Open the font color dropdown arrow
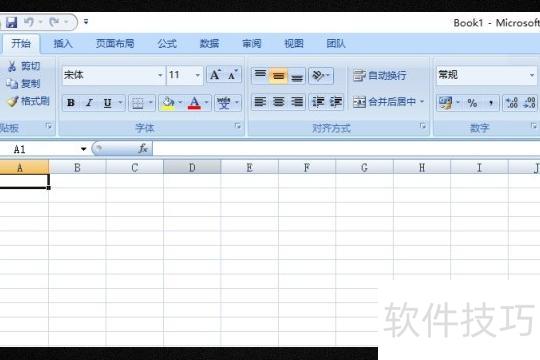Screen dimensions: 540x360 point(207,103)
